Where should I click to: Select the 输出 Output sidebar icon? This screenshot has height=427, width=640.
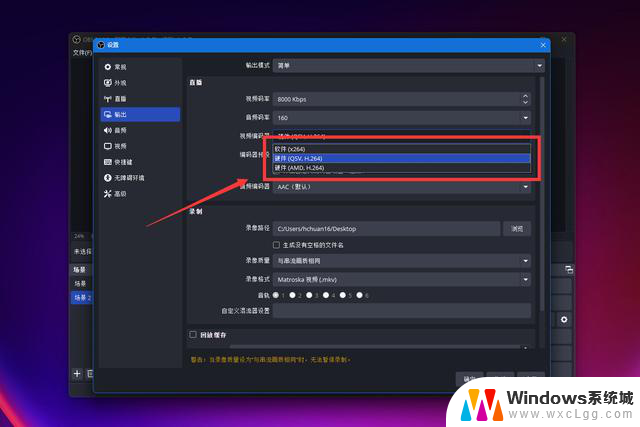(x=108, y=115)
